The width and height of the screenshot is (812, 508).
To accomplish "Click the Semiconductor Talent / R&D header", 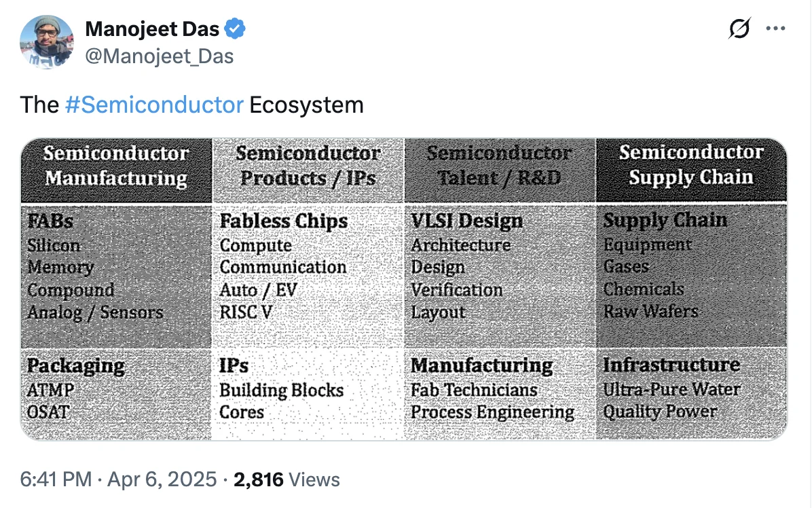I will click(500, 170).
